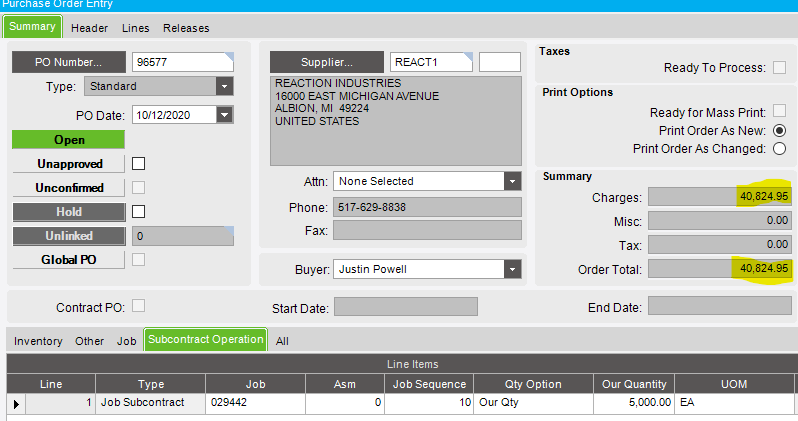Click the Job column header in grid

(x=255, y=384)
